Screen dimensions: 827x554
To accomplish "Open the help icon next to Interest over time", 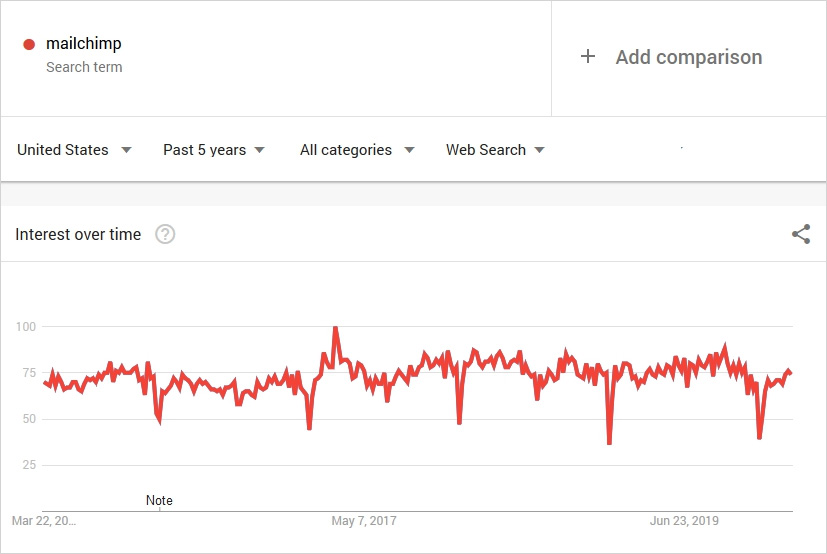I will (166, 234).
